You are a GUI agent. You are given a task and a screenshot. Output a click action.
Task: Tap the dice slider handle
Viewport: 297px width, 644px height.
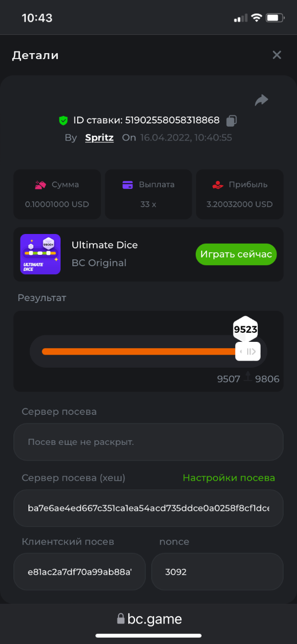[x=248, y=352]
